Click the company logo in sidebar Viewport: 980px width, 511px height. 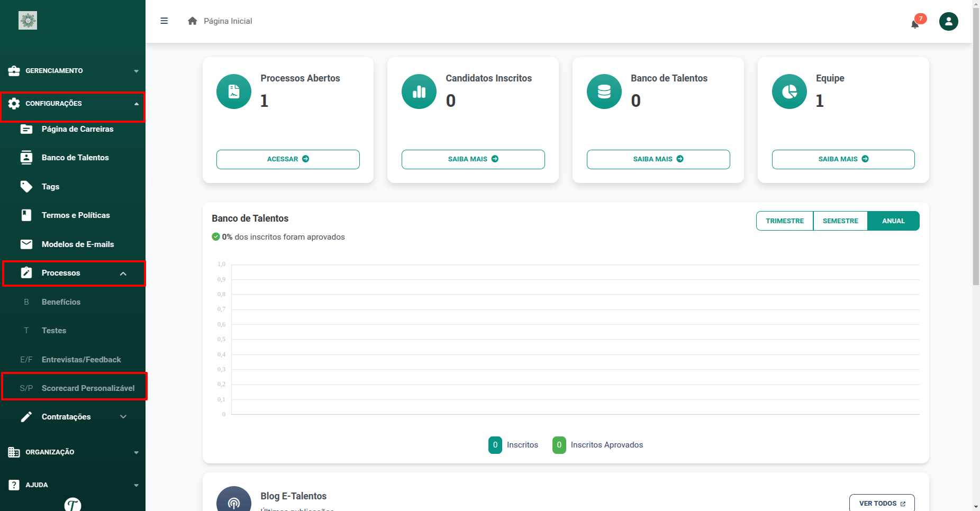[28, 21]
